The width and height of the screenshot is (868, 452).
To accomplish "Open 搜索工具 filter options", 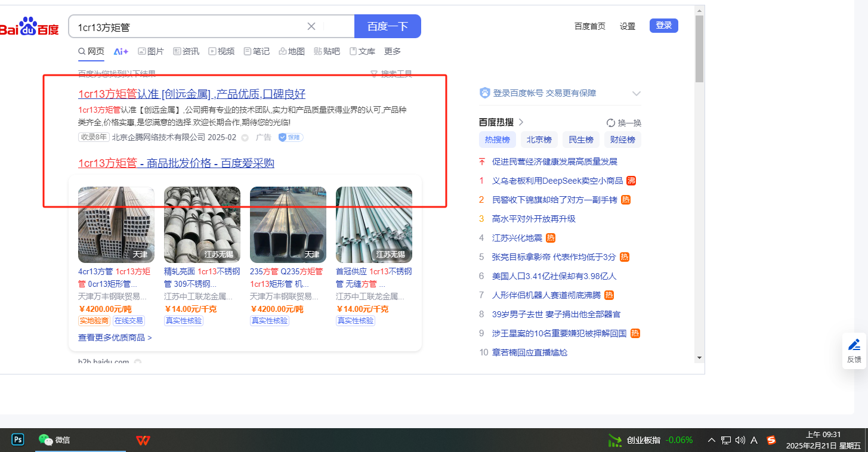I will [392, 74].
